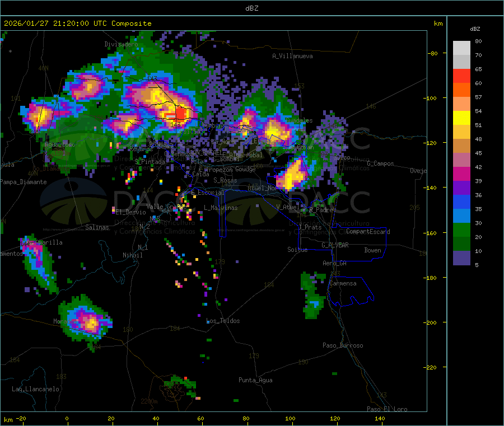The width and height of the screenshot is (504, 426).
Task: Click the 'km' unit label at bottom left
Action: pyautogui.click(x=8, y=420)
